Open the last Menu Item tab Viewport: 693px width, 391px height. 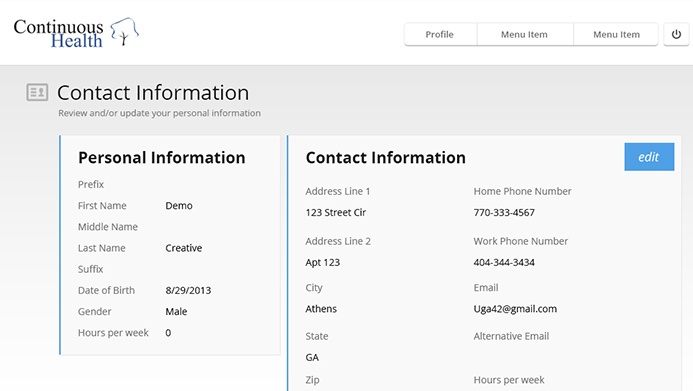616,34
